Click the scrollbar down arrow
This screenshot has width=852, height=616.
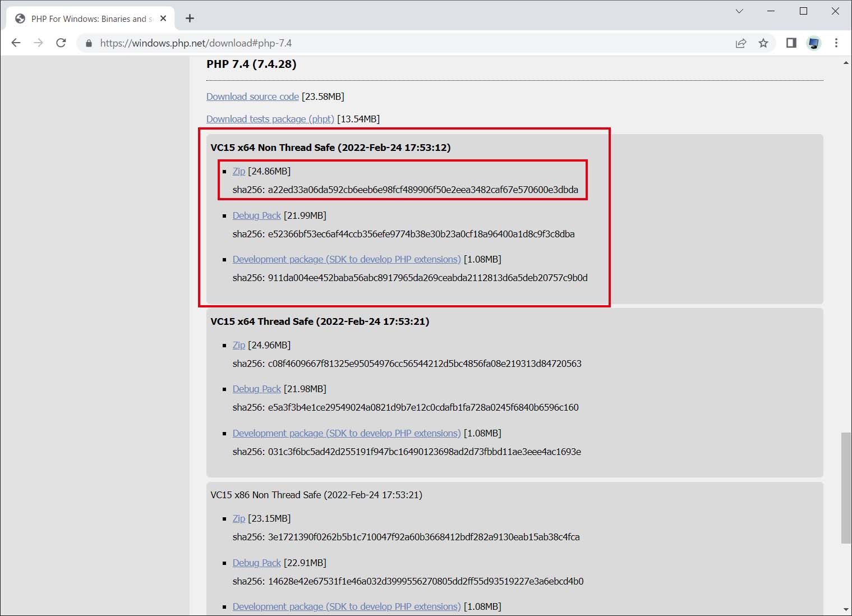pos(846,610)
